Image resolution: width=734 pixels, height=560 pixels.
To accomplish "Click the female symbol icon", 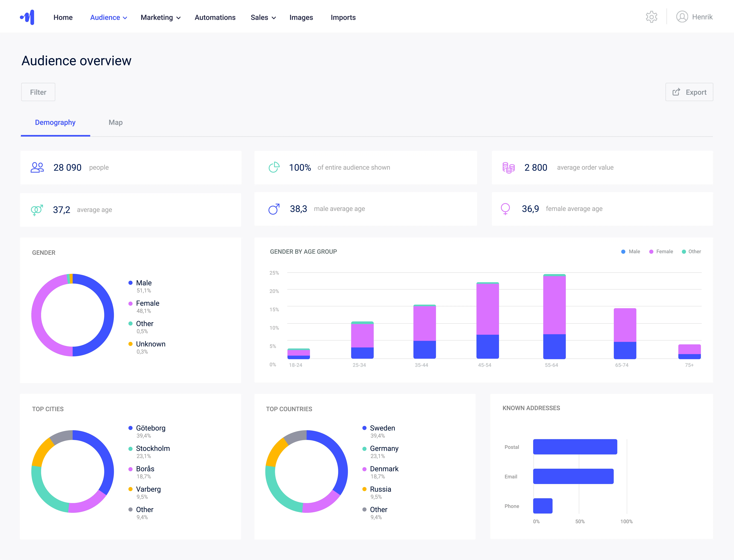I will (x=505, y=209).
